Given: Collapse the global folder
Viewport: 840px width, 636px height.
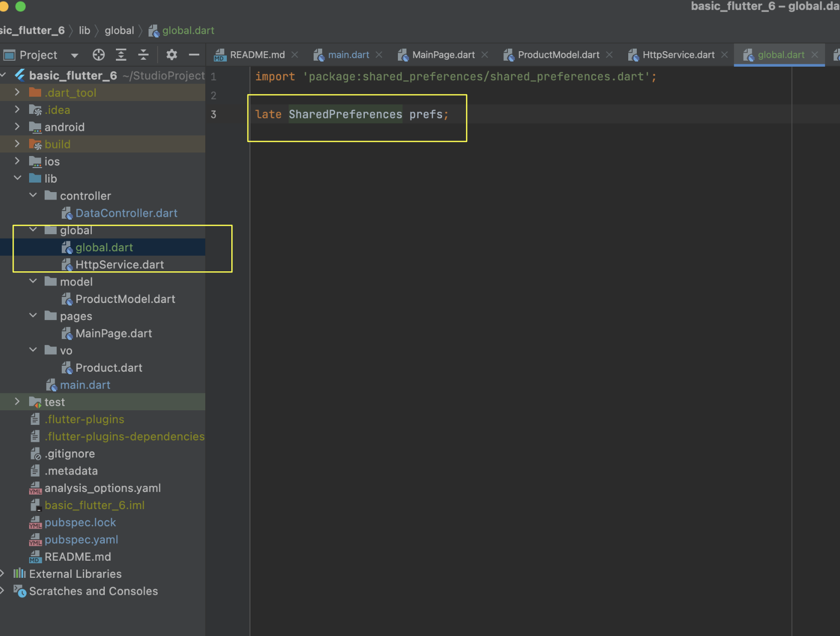Looking at the screenshot, I should point(33,230).
